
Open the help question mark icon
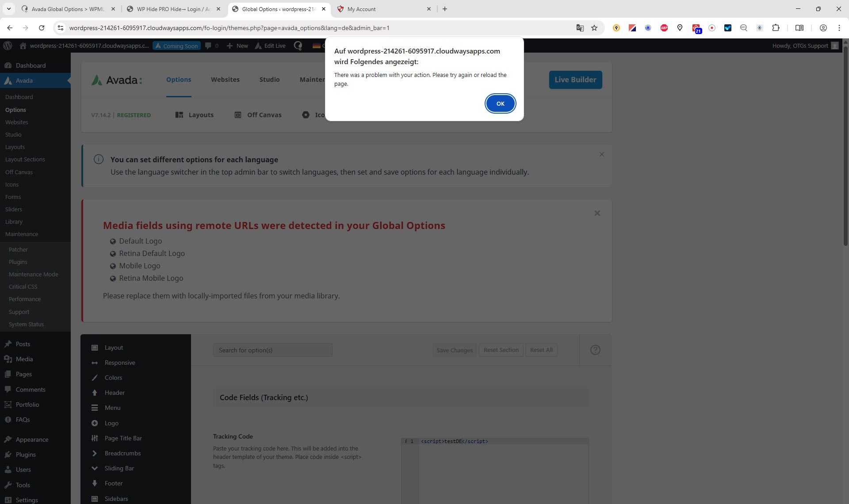tap(595, 350)
